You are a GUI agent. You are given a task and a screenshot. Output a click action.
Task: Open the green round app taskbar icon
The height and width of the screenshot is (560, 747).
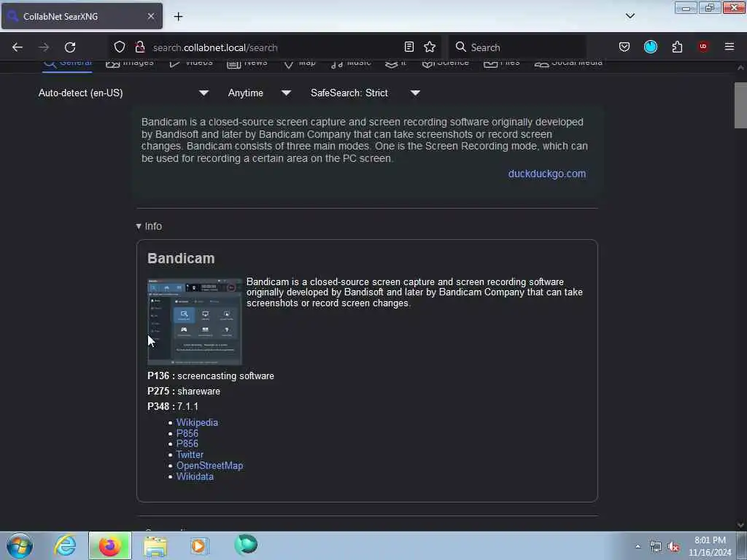coord(246,545)
